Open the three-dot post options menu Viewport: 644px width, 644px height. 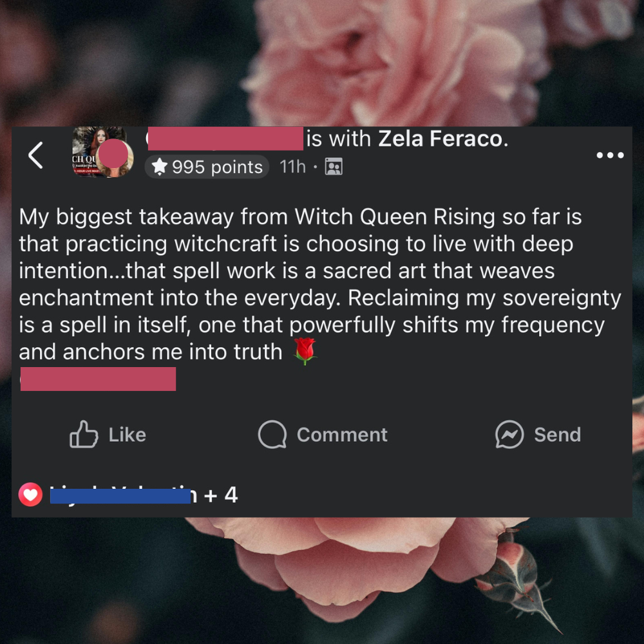(x=610, y=155)
